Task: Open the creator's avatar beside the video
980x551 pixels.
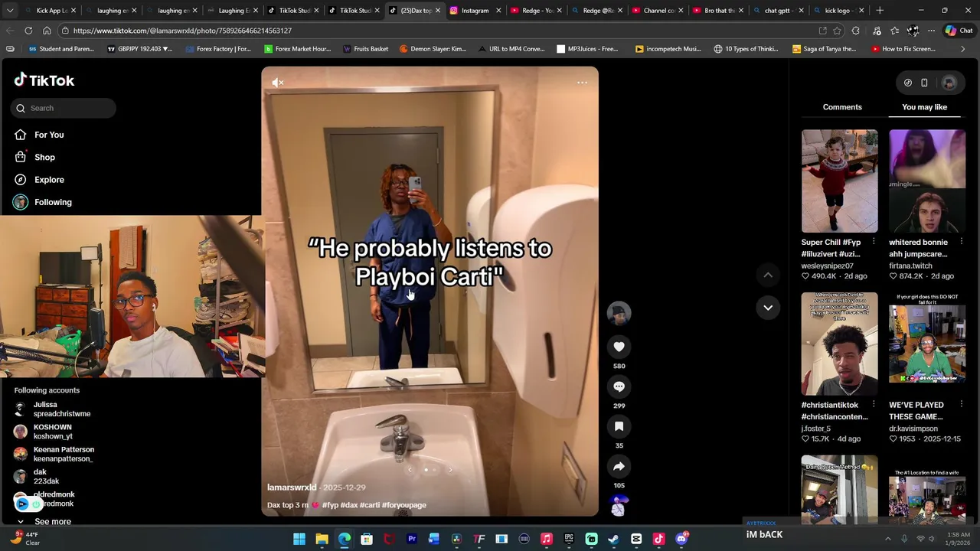Action: point(619,313)
